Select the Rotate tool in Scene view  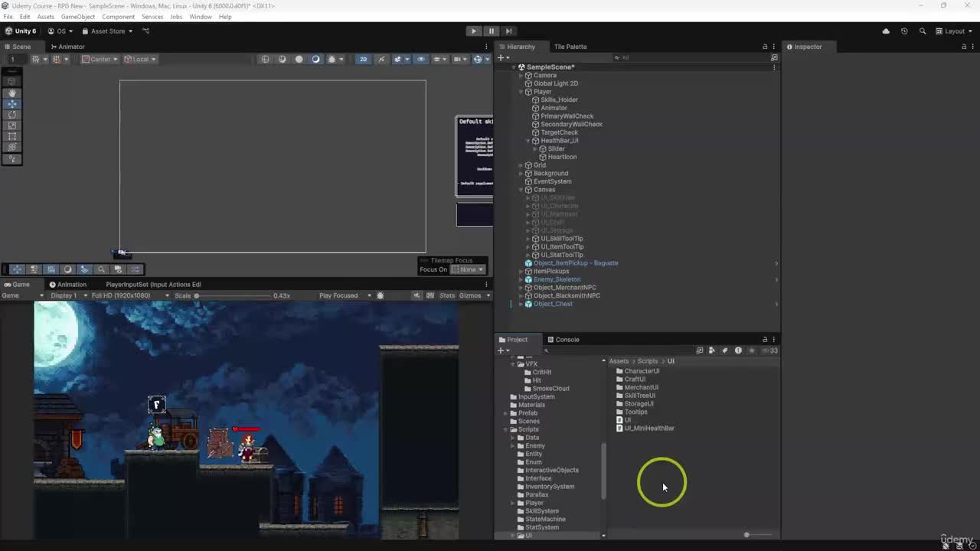point(12,115)
